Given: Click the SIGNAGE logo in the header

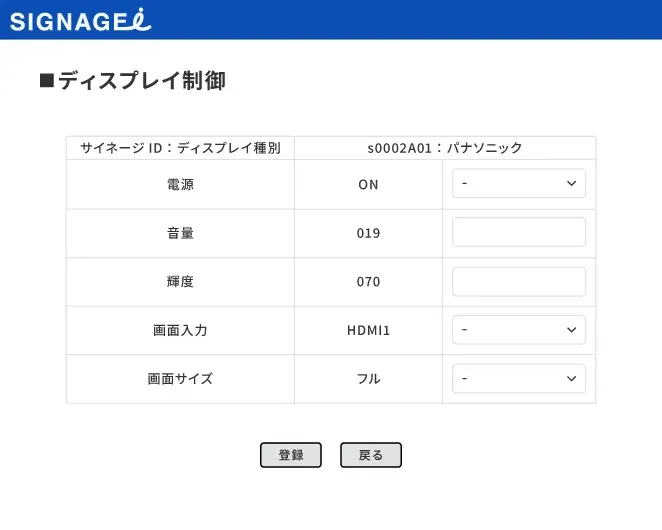Looking at the screenshot, I should coord(80,20).
